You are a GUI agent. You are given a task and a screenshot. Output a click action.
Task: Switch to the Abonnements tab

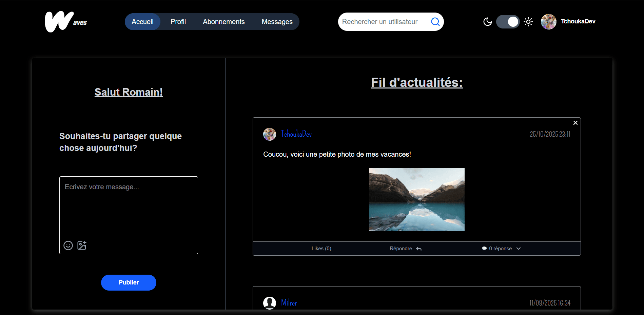tap(223, 22)
